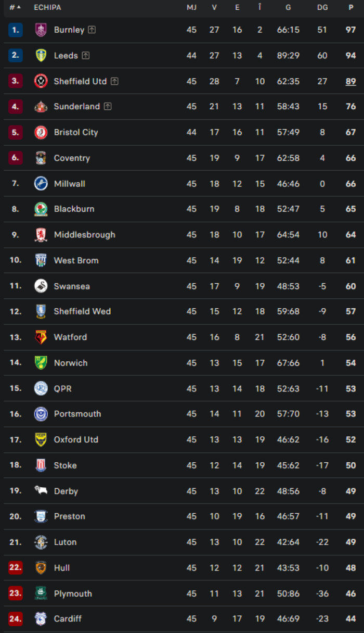Select the blue rank 1 badge

point(16,30)
